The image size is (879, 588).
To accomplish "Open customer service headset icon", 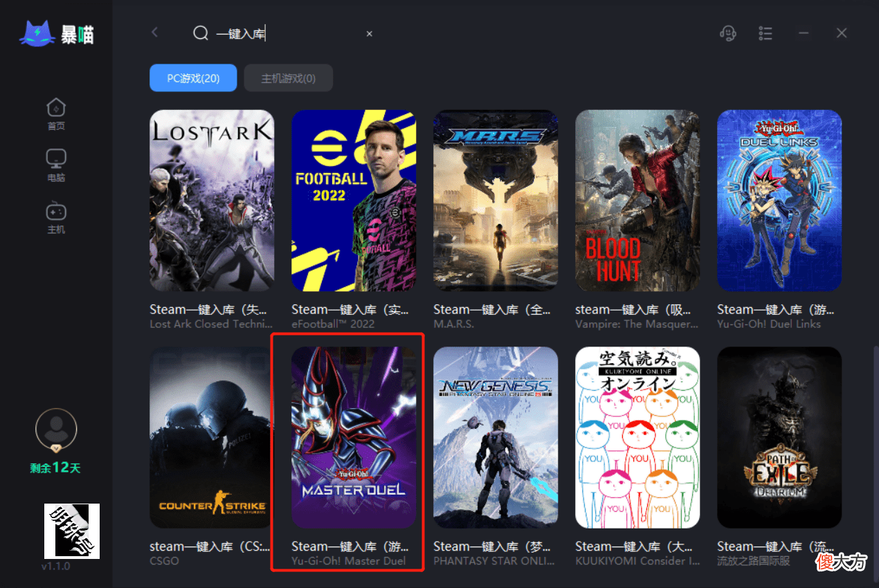I will click(728, 33).
